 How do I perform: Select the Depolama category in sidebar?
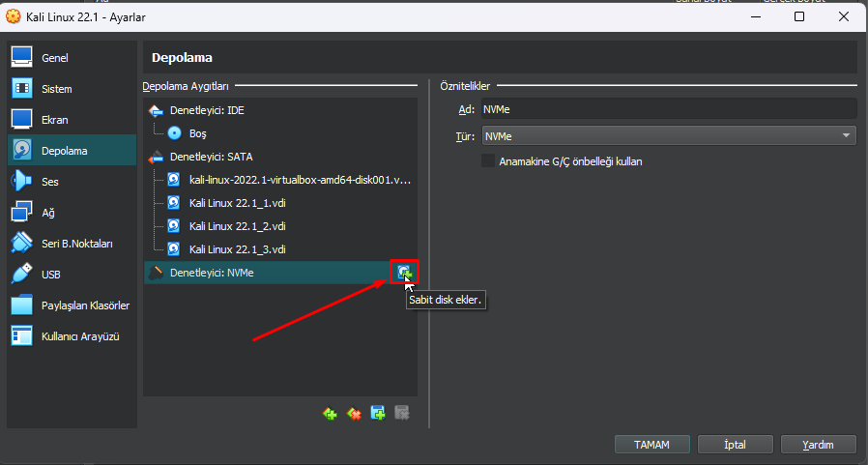pyautogui.click(x=72, y=150)
